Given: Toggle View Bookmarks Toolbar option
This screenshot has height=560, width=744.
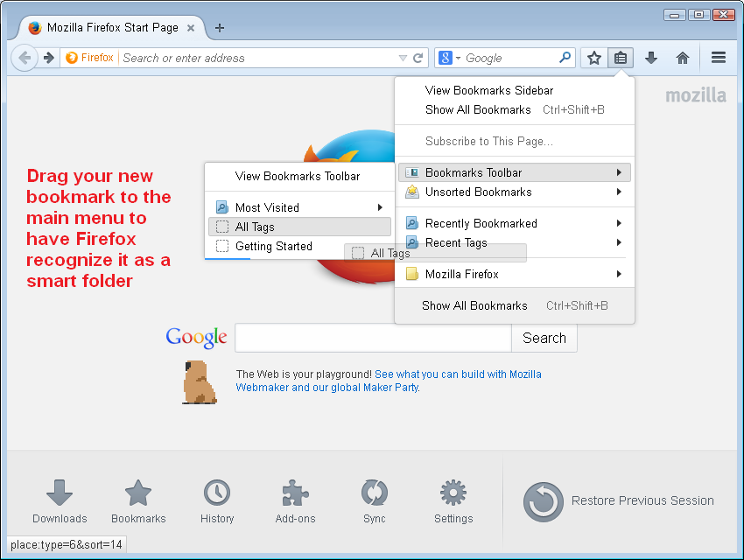Looking at the screenshot, I should pyautogui.click(x=298, y=176).
